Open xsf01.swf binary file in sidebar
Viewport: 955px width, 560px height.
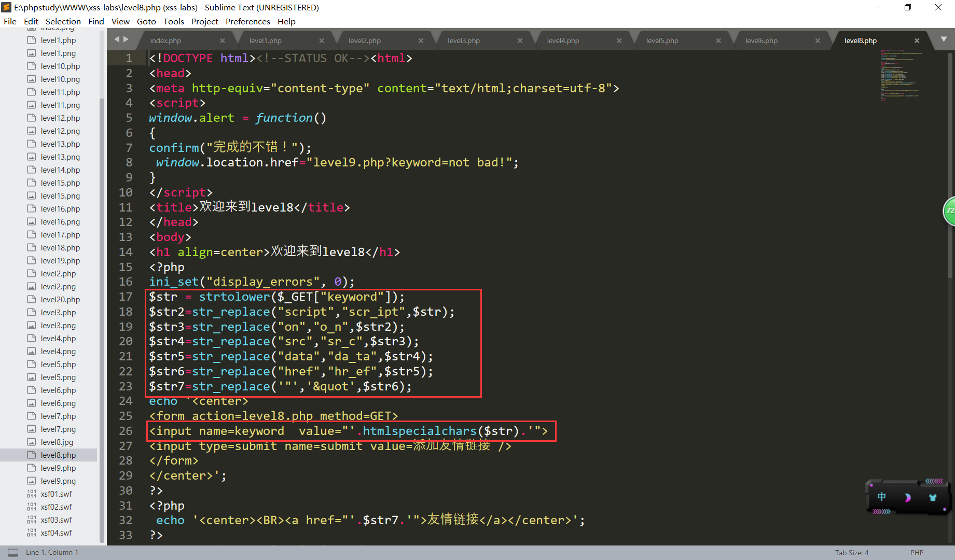(x=56, y=494)
